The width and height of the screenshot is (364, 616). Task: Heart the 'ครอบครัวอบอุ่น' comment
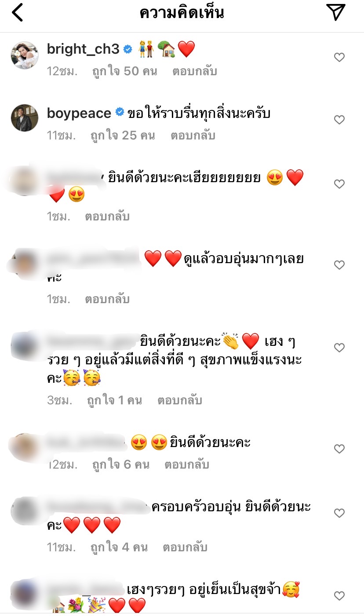pos(339,513)
